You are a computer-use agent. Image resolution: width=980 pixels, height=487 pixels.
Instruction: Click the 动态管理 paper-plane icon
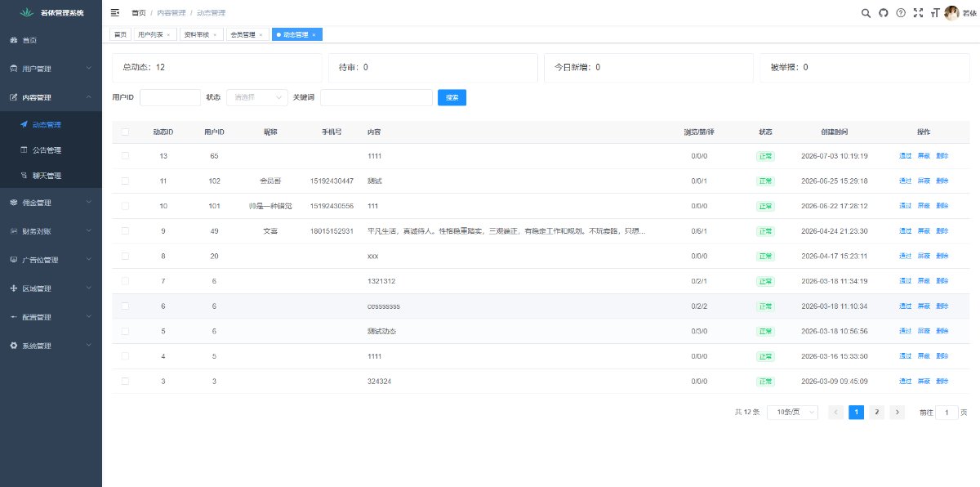pos(24,125)
